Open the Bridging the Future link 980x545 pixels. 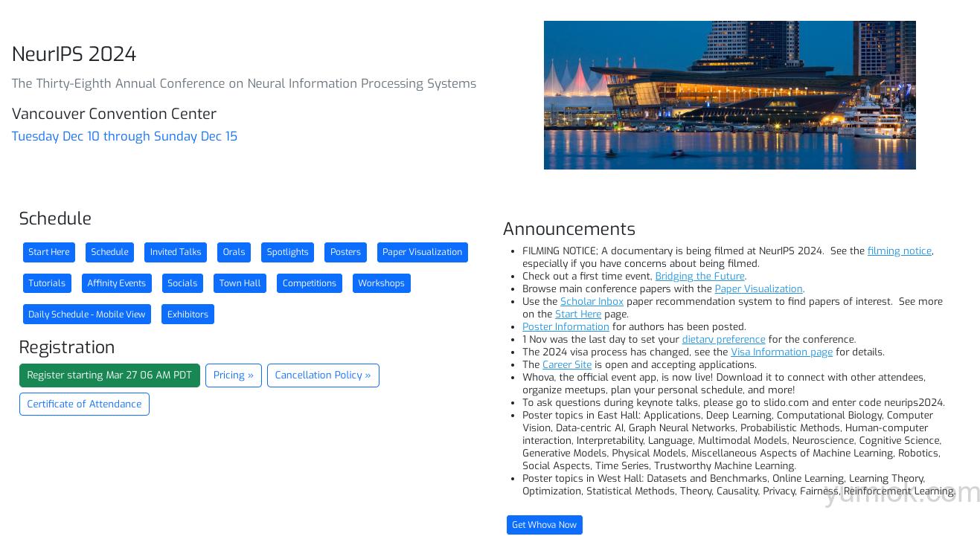click(x=699, y=277)
